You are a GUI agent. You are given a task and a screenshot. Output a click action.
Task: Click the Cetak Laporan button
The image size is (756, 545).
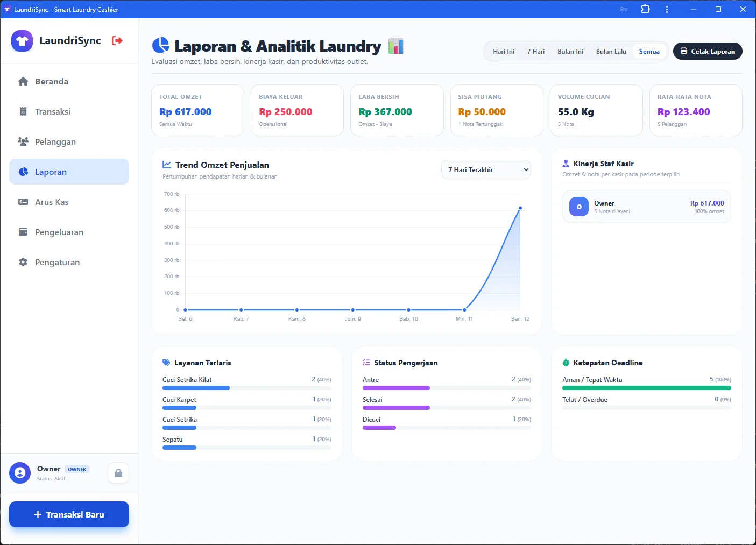(x=708, y=52)
